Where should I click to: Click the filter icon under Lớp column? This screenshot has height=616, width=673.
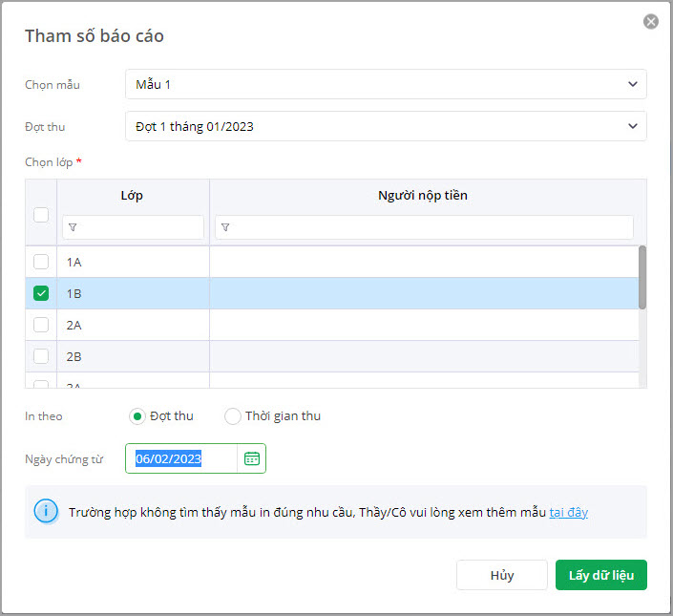pos(74,227)
